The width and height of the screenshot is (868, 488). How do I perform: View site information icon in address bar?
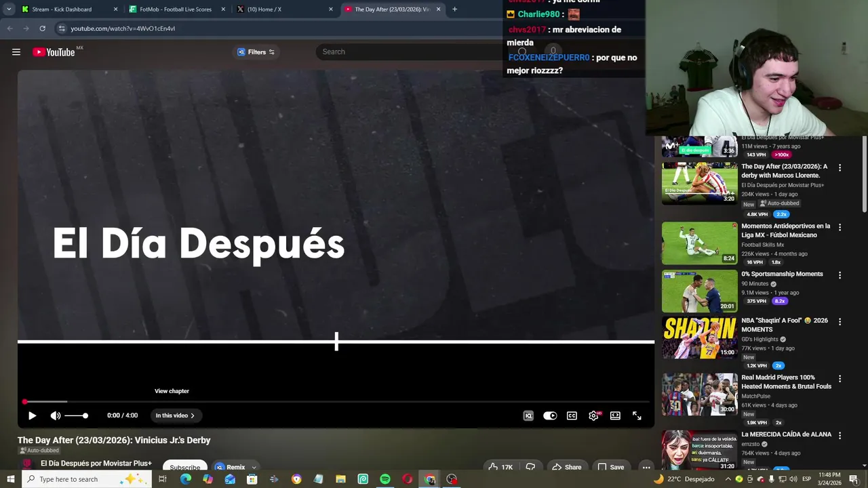61,28
